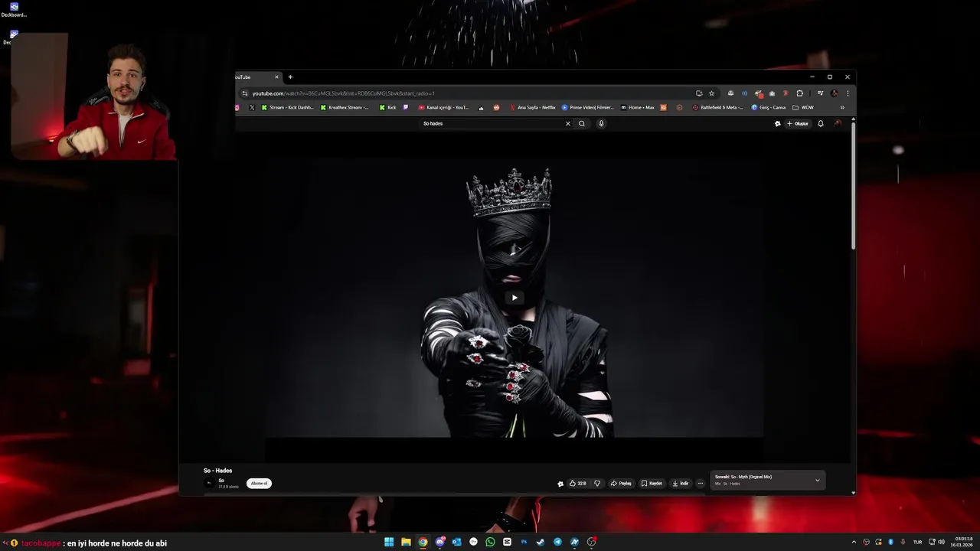Image resolution: width=980 pixels, height=551 pixels.
Task: Open the YouTube account avatar menu
Action: (x=838, y=123)
